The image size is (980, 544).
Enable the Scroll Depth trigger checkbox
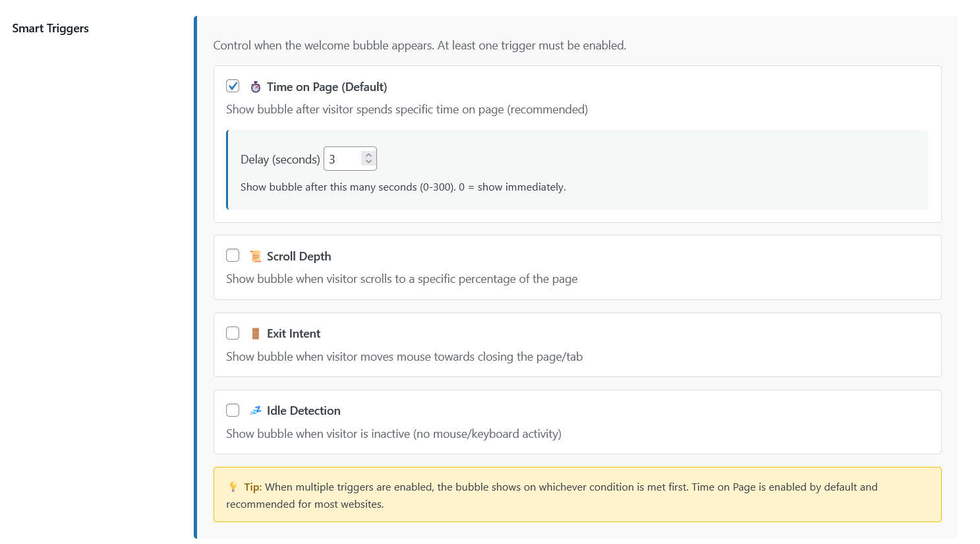233,256
